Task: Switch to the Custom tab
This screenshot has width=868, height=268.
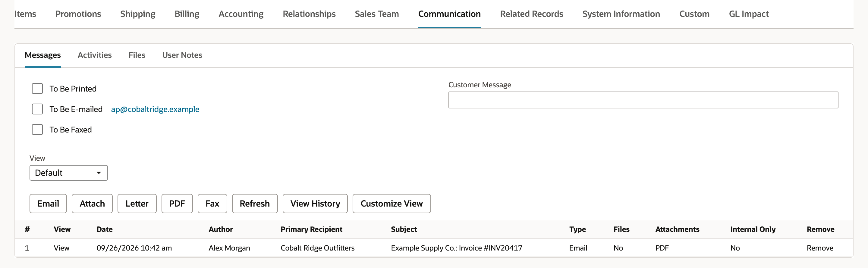Action: pyautogui.click(x=694, y=14)
